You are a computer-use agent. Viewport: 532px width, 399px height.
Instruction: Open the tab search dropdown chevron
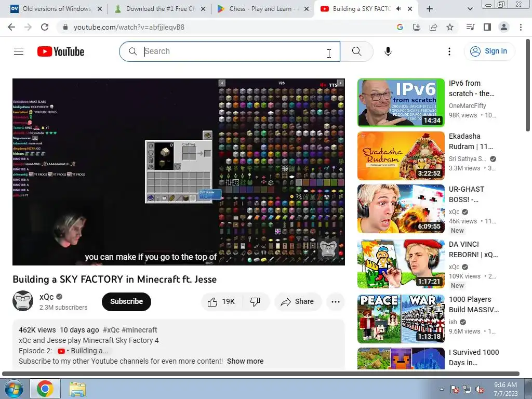click(x=470, y=9)
